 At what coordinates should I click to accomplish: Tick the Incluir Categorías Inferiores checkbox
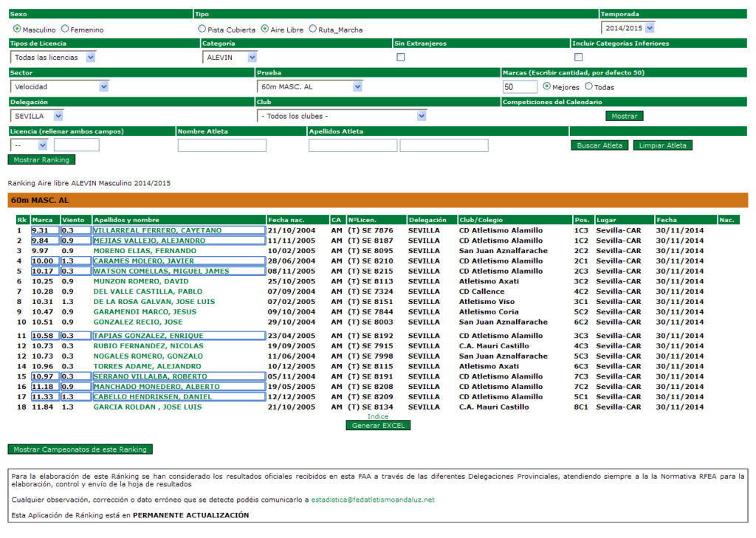[578, 58]
